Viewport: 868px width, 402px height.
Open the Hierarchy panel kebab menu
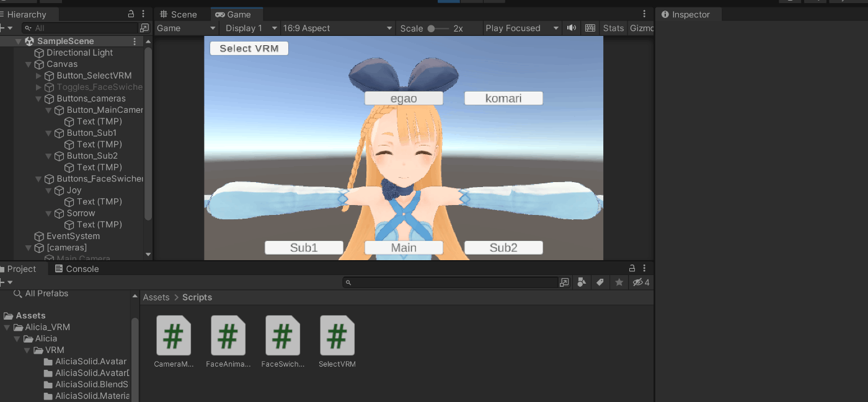point(144,14)
